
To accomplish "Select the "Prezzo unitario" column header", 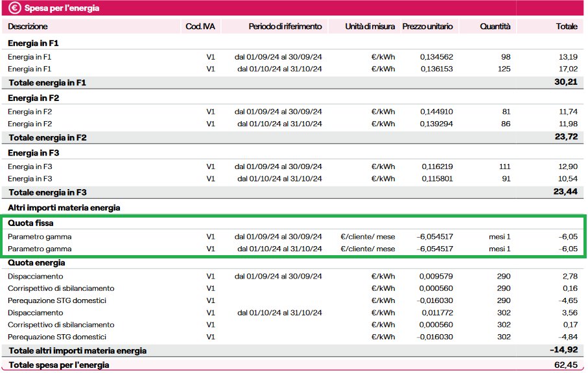I will point(427,27).
